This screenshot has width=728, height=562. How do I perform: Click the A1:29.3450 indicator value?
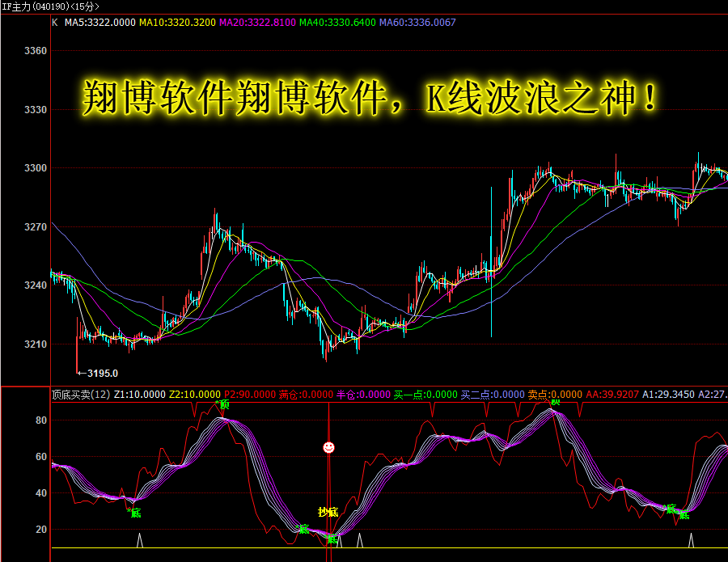click(668, 395)
